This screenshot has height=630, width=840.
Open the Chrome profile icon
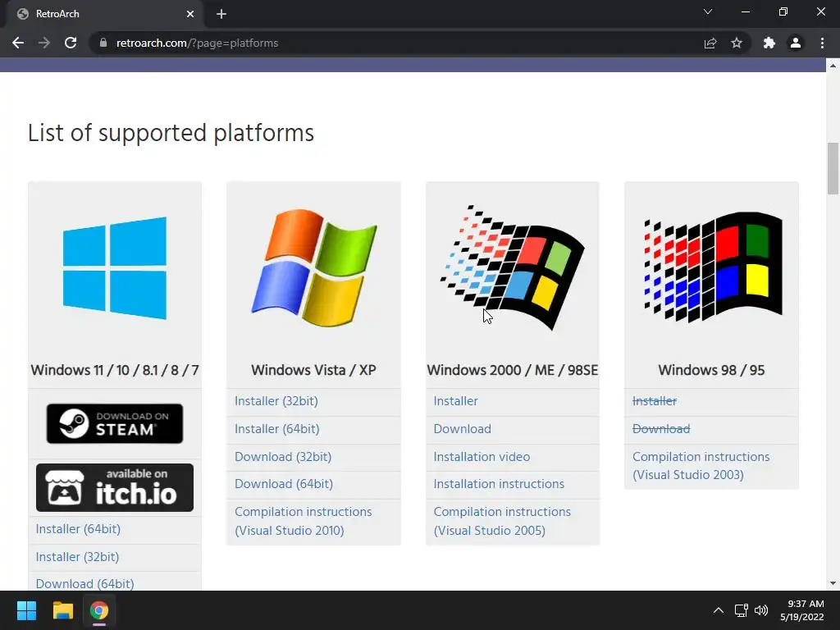point(796,43)
